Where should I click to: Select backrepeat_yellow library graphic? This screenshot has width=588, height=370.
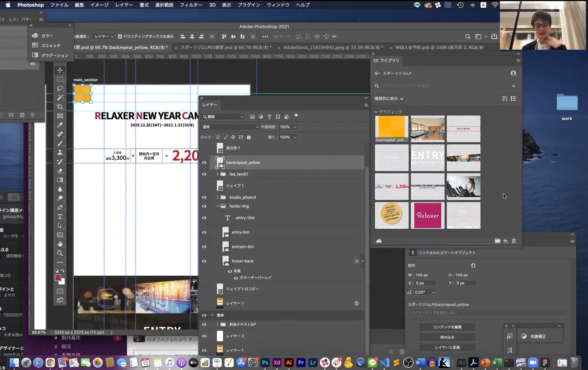tap(391, 129)
